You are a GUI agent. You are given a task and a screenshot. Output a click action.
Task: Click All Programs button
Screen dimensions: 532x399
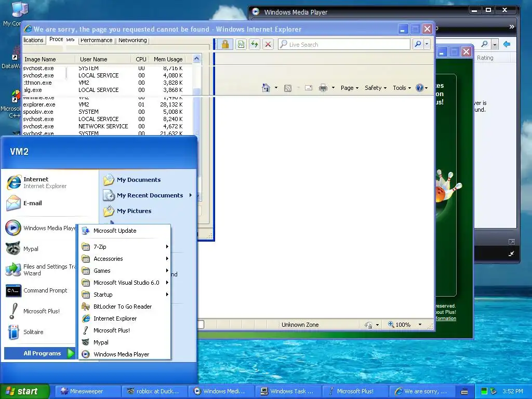[40, 353]
